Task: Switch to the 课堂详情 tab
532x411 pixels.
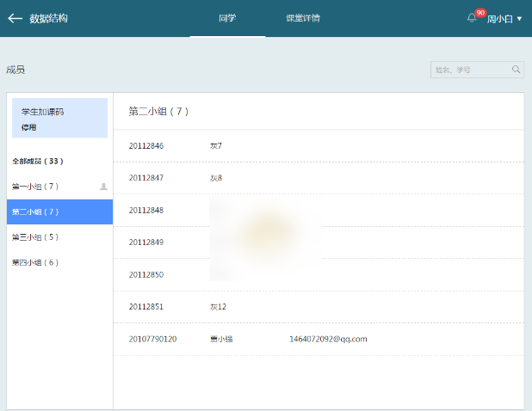Action: coord(303,18)
